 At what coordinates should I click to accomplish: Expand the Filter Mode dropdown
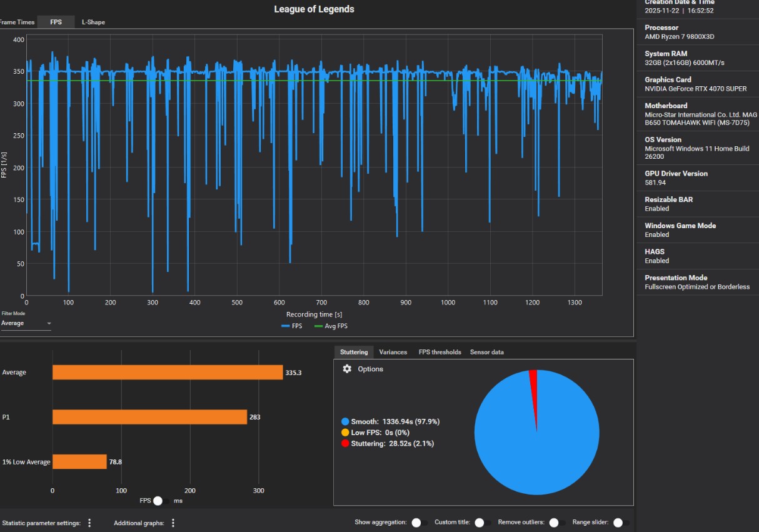26,323
